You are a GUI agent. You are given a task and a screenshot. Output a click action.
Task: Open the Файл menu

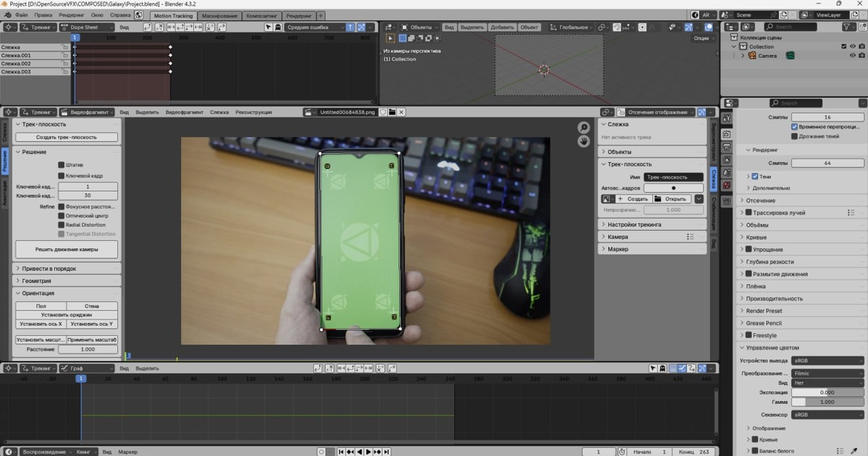click(22, 14)
